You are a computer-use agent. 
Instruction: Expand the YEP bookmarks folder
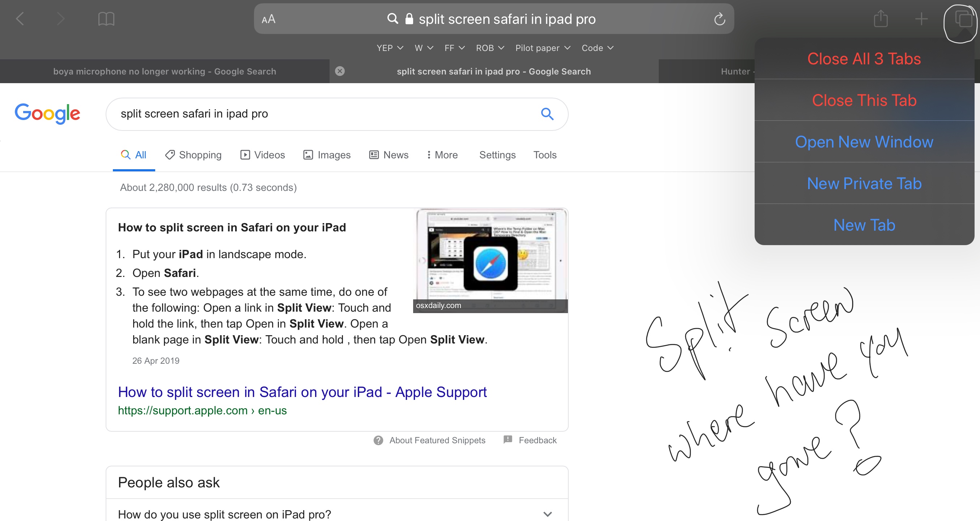(x=390, y=48)
